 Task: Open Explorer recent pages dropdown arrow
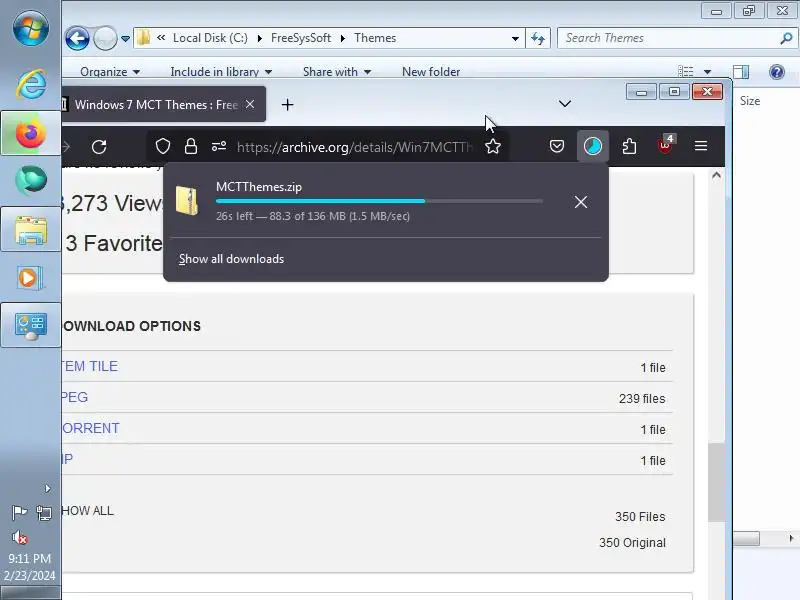pos(125,39)
